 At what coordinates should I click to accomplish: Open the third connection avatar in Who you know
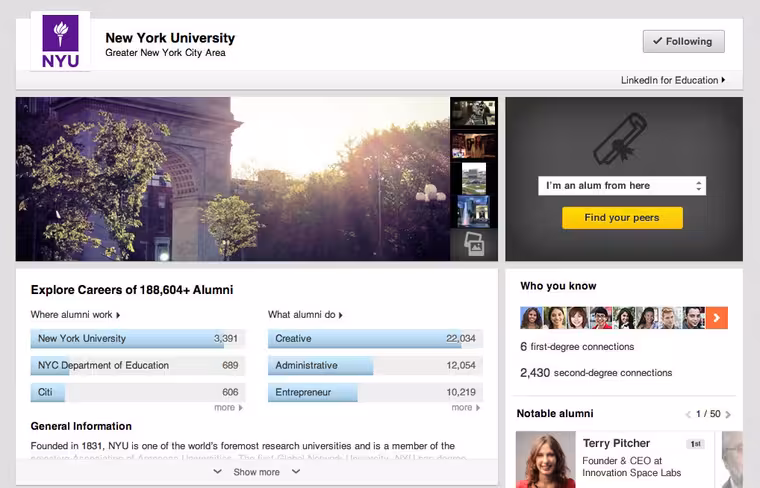[578, 318]
